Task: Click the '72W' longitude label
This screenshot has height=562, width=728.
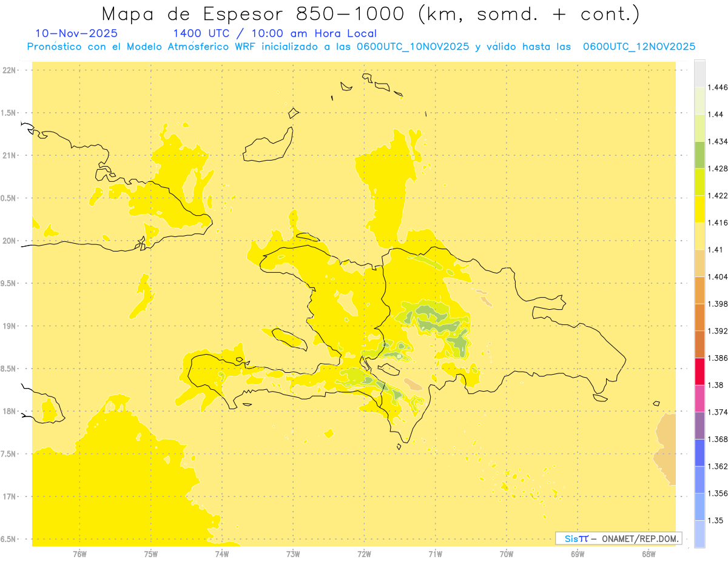Action: click(x=364, y=554)
